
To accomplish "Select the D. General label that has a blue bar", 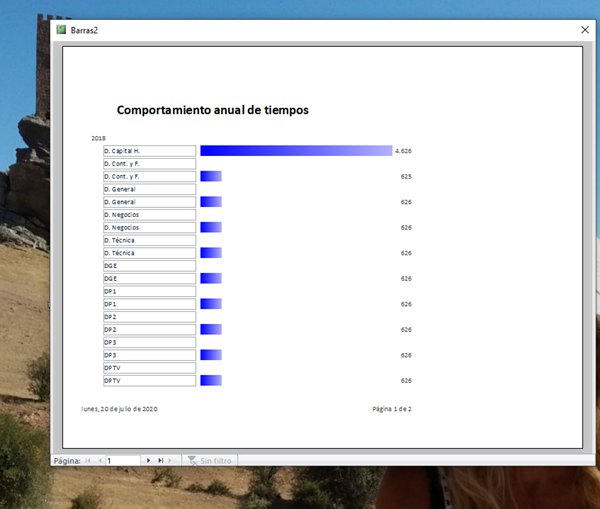I will tap(150, 202).
